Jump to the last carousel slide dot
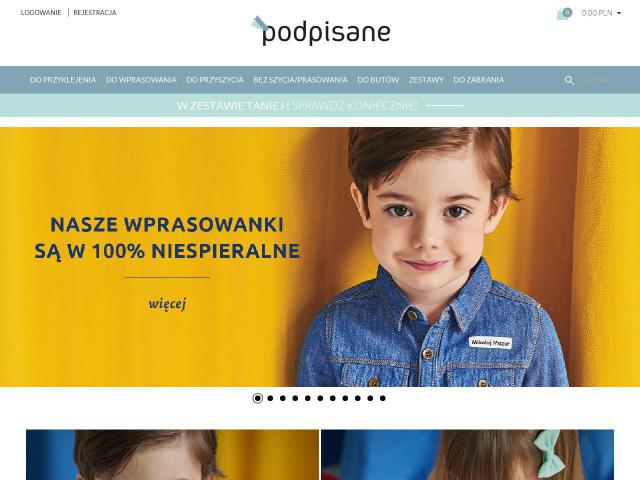Viewport: 640px width, 480px height. pyautogui.click(x=382, y=398)
